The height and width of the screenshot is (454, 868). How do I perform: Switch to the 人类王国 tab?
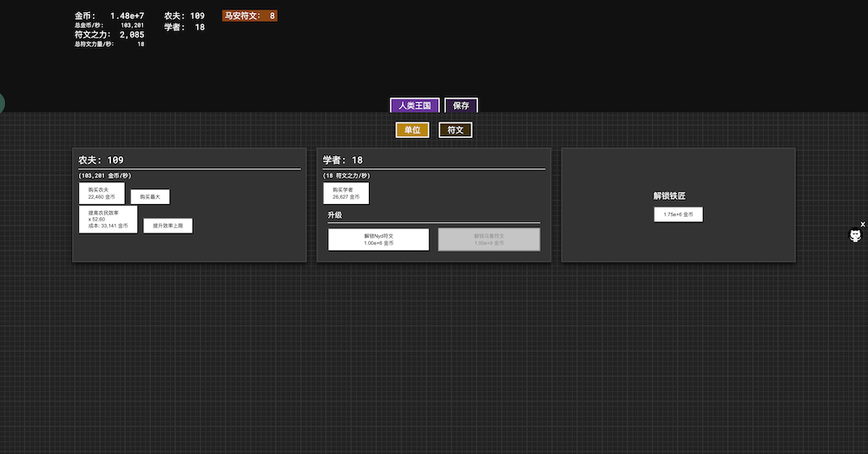click(415, 105)
